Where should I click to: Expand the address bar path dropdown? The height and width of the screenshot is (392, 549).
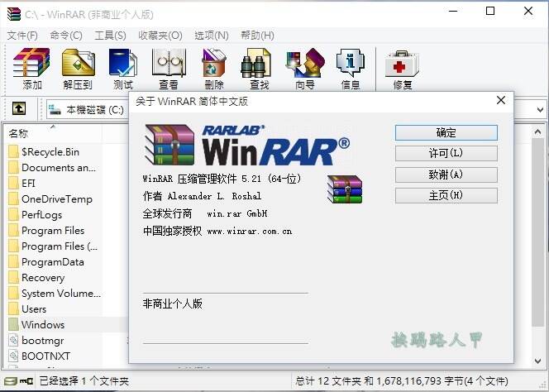pos(540,110)
